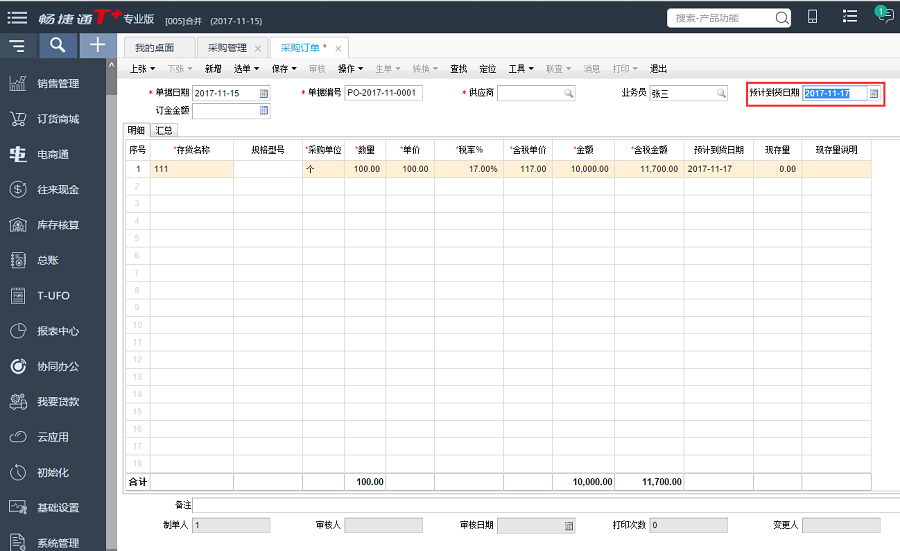Click the plus button in sidebar header
This screenshot has width=900, height=551.
(x=97, y=45)
